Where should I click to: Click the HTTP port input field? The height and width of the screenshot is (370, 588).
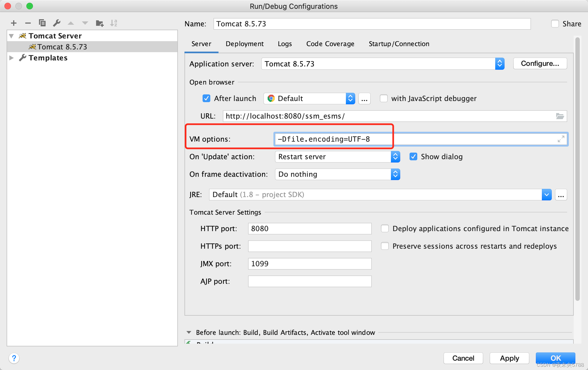tap(309, 229)
